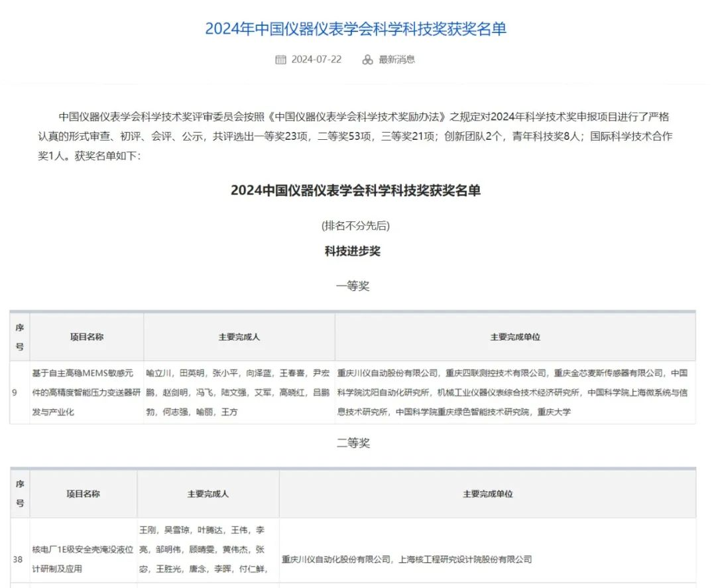This screenshot has height=588, width=716.
Task: Click 项目名称 header in the first-prize table
Action: [x=87, y=337]
